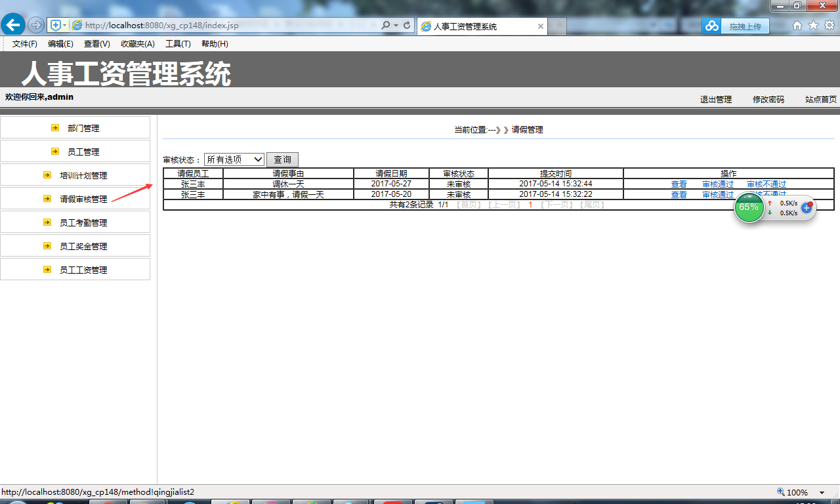Screen dimensions: 840x504
Task: Open the 查看(V) menu
Action: point(97,44)
